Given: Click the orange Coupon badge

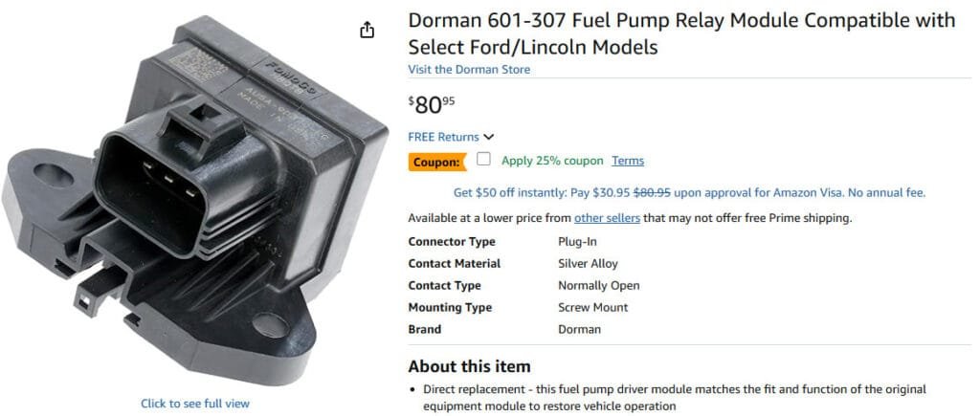Looking at the screenshot, I should [436, 163].
